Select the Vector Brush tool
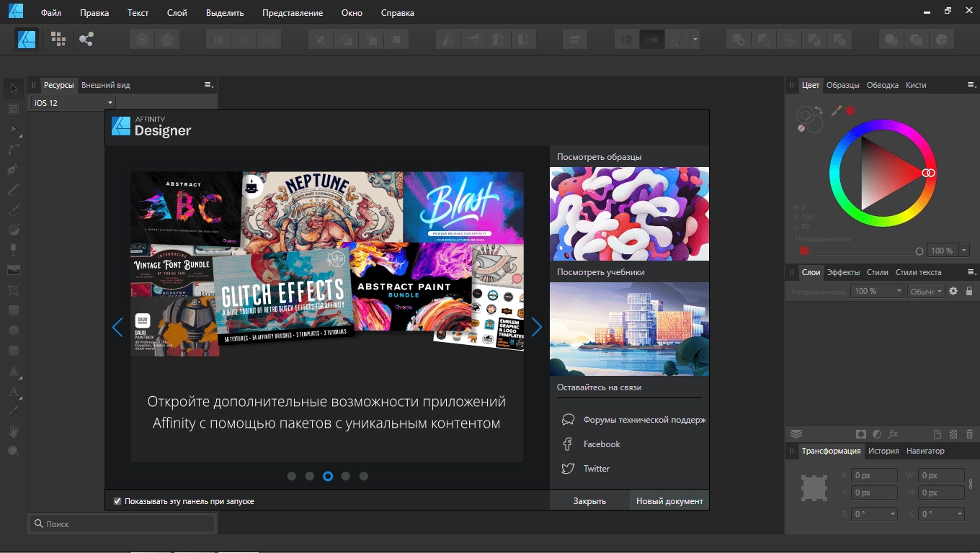Image resolution: width=980 pixels, height=553 pixels. [x=13, y=210]
